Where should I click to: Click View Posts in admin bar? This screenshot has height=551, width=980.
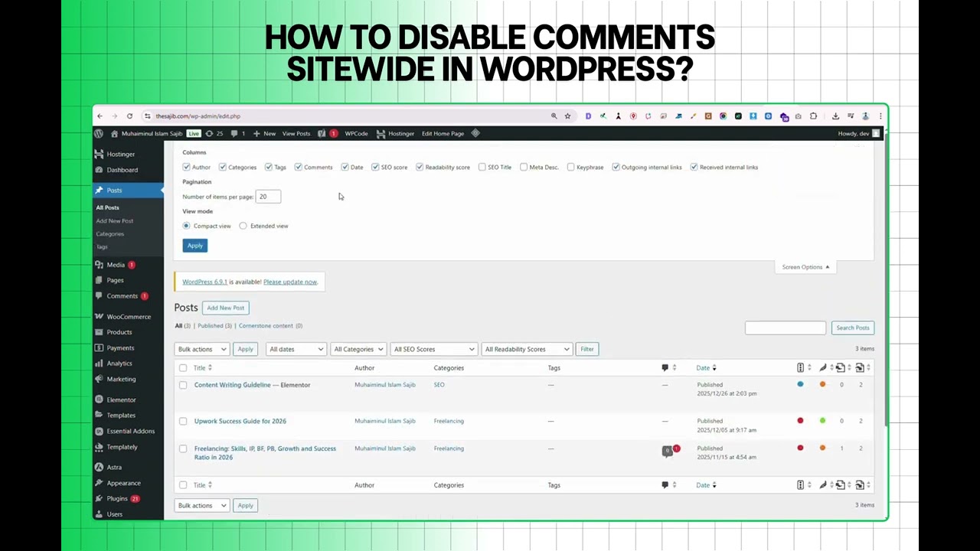tap(296, 133)
